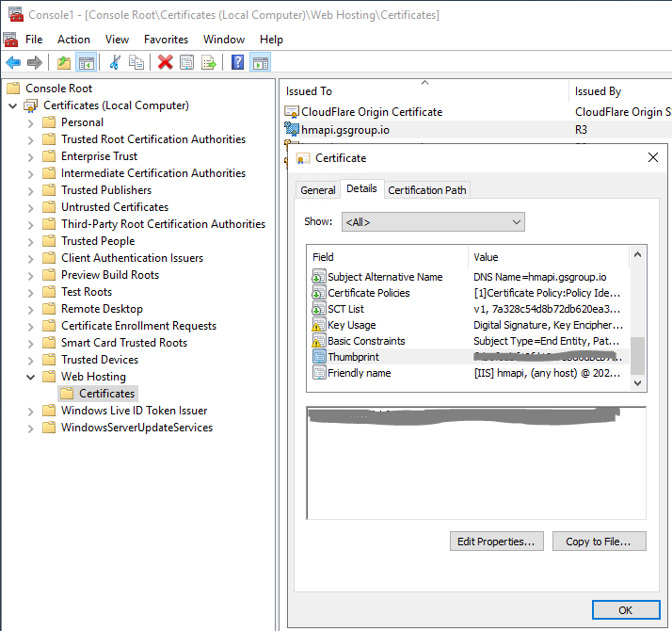Click the Up one level folder icon
This screenshot has height=631, width=672.
[x=64, y=62]
